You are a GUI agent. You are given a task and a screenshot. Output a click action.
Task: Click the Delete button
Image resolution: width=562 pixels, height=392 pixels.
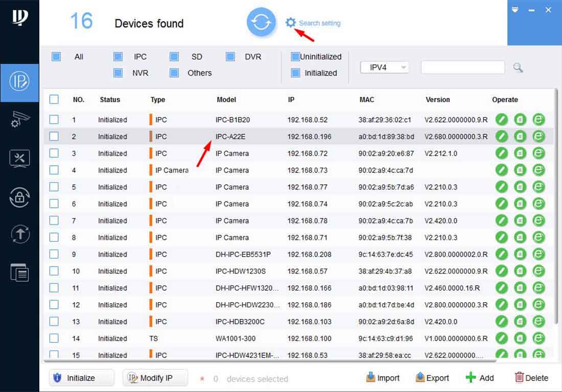click(x=531, y=378)
